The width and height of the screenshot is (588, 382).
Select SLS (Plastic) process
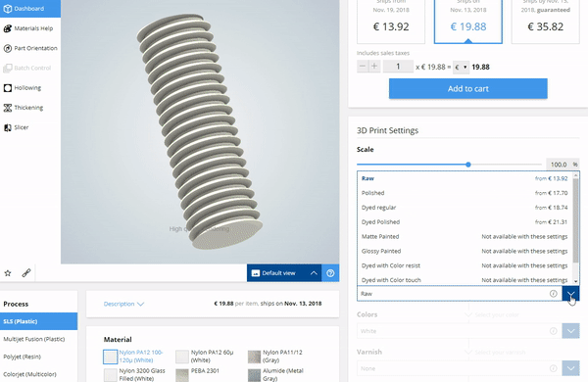[x=38, y=321]
